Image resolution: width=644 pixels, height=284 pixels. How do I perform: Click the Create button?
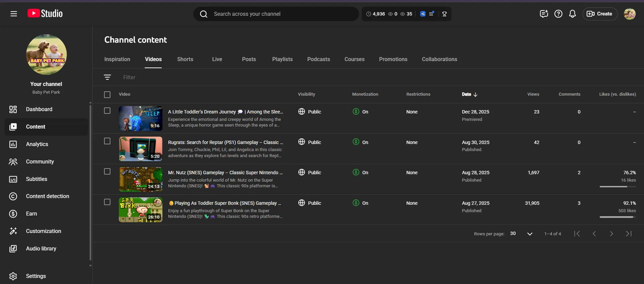(x=600, y=14)
